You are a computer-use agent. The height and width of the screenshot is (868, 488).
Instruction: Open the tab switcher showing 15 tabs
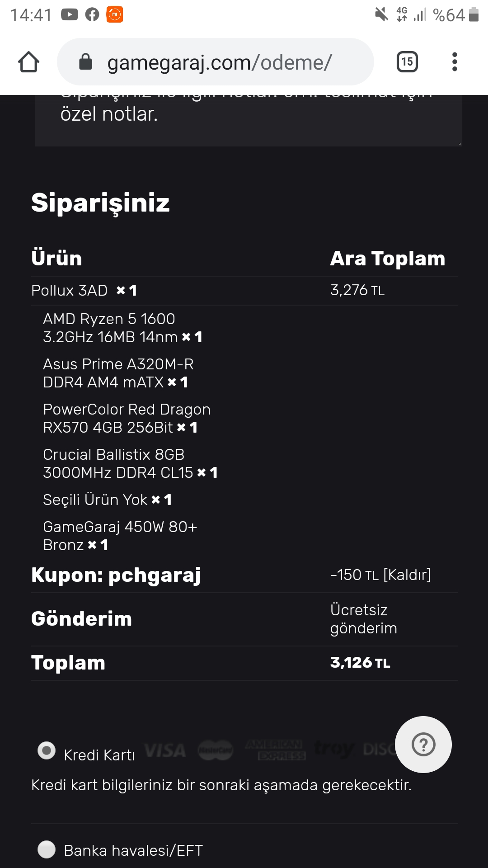tap(407, 62)
